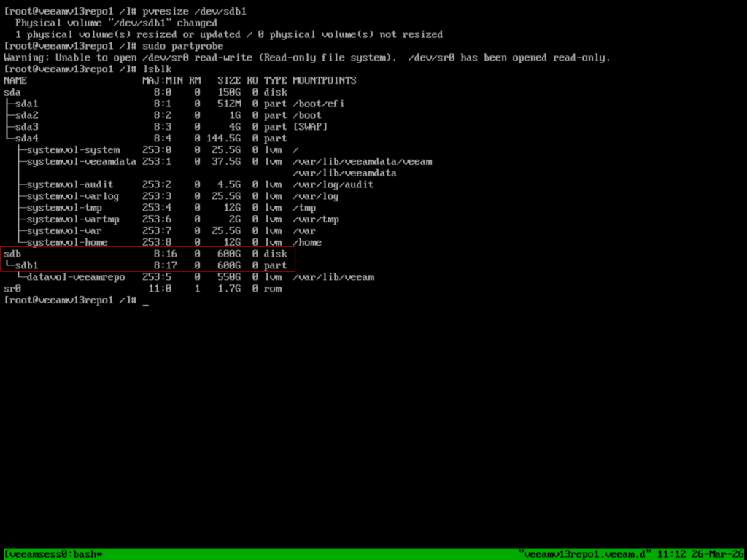Click the 550G size of datavol-veeamrepo
747x560 pixels.
(228, 277)
